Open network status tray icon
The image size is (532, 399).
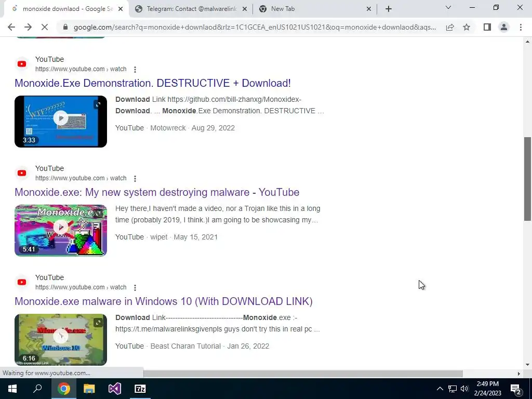(453, 389)
